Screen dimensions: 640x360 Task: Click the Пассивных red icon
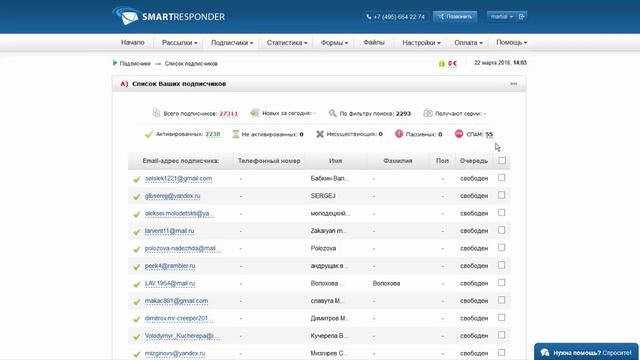(x=399, y=133)
